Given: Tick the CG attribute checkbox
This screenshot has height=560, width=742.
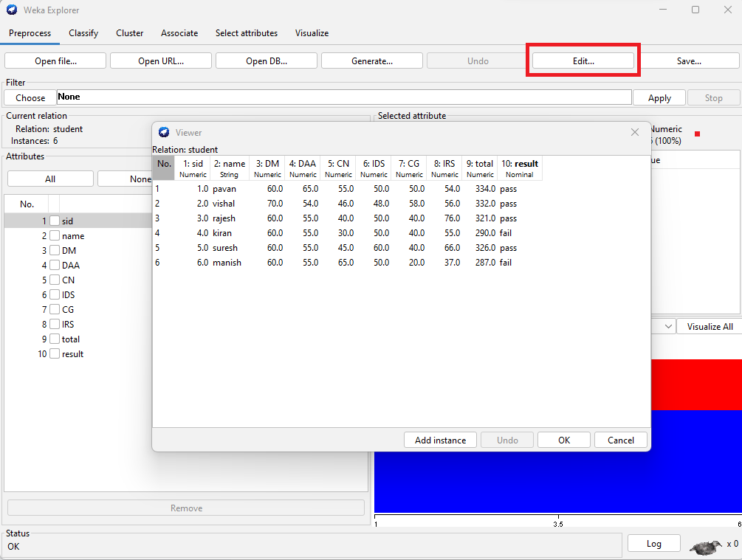Looking at the screenshot, I should coord(55,309).
